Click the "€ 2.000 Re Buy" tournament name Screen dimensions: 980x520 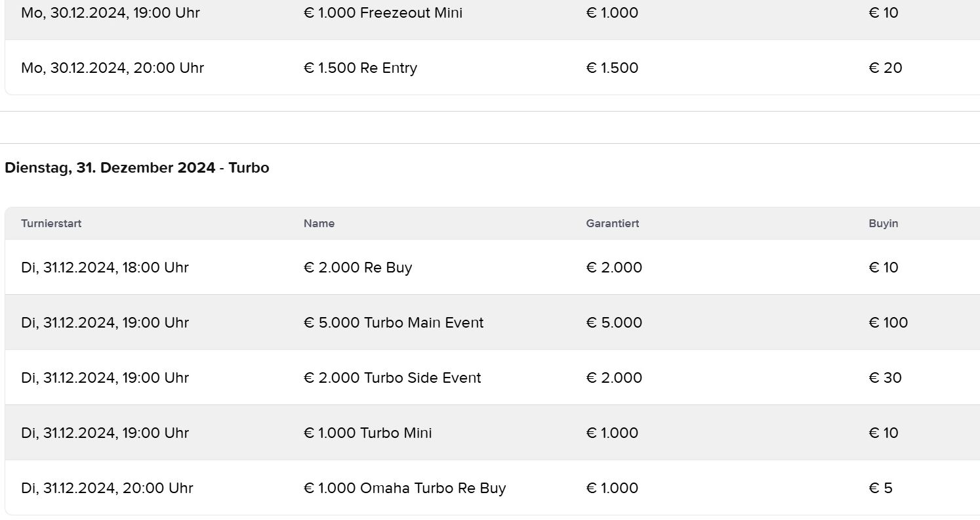point(357,267)
